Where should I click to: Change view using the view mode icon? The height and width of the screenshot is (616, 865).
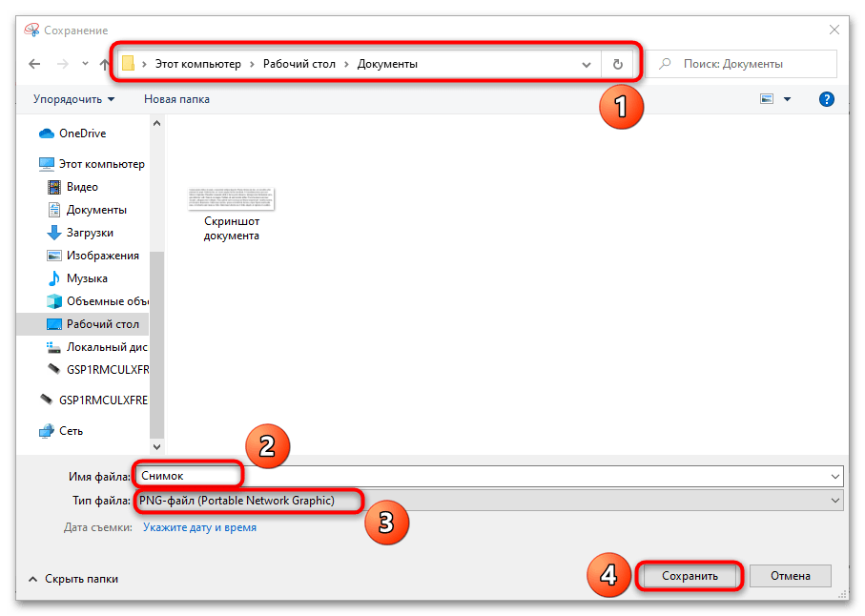(x=767, y=99)
